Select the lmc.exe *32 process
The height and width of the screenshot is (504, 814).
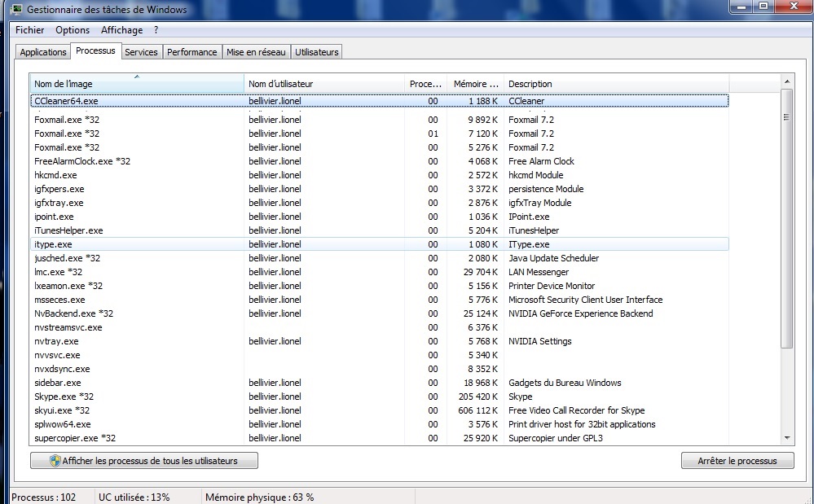379,272
